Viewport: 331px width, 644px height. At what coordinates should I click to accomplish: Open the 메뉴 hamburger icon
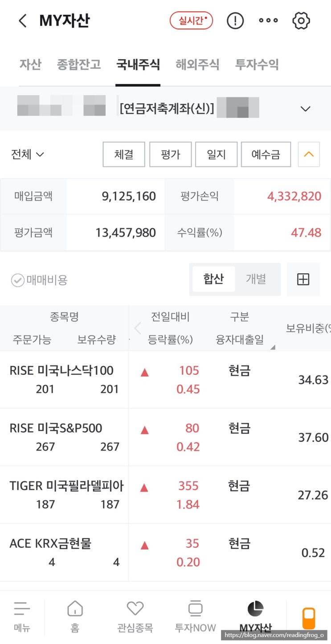tap(22, 616)
